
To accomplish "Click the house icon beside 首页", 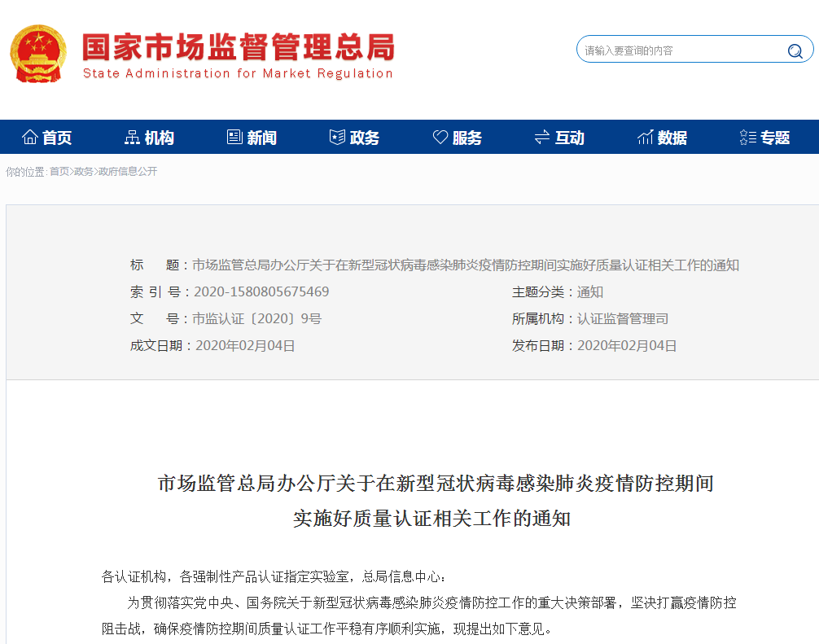I will 30,138.
